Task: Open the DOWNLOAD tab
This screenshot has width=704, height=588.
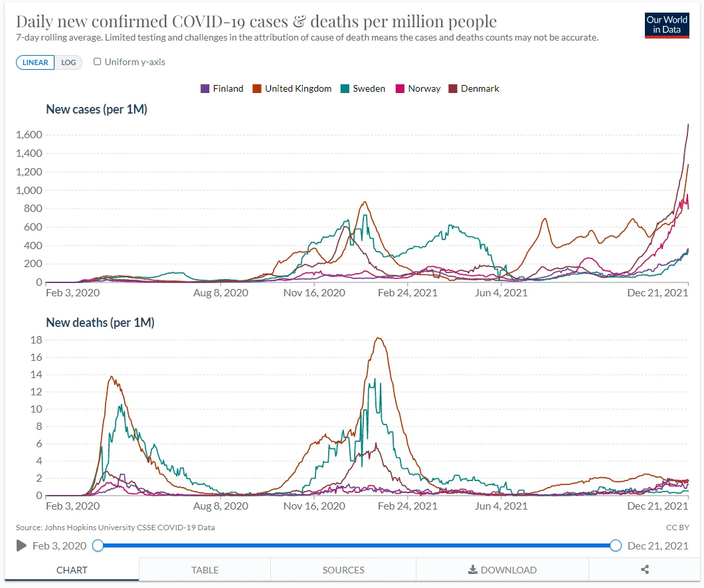Action: tap(502, 569)
